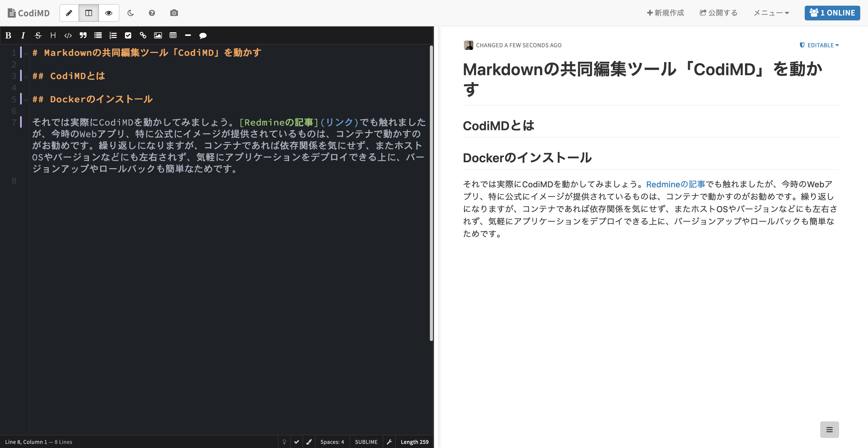Collapse the Dockerのインストール section fold arrow
The image size is (868, 448).
coord(26,99)
